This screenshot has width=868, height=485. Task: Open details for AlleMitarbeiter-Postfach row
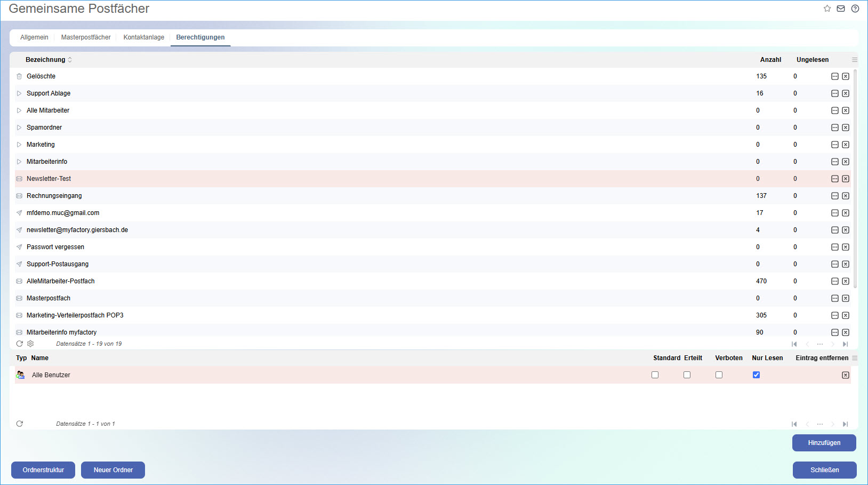[x=835, y=281]
